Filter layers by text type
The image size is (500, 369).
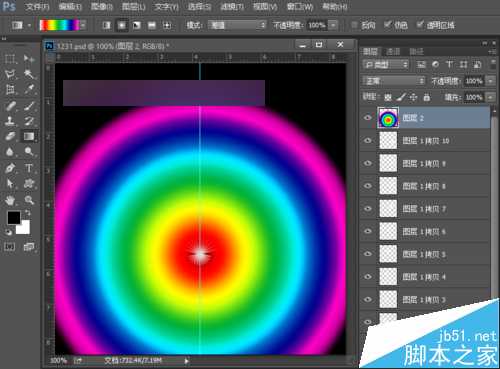click(450, 64)
